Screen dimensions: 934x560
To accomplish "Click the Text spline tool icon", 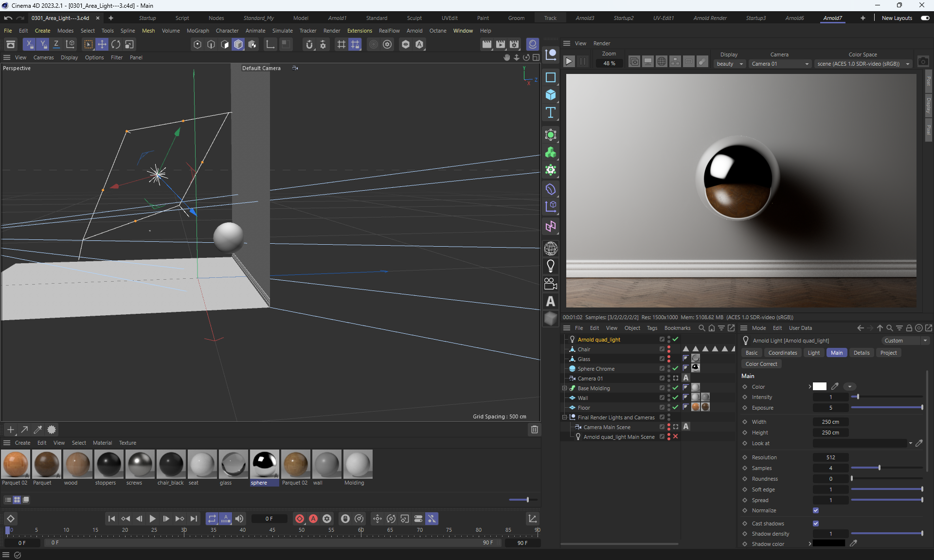I will [x=551, y=113].
